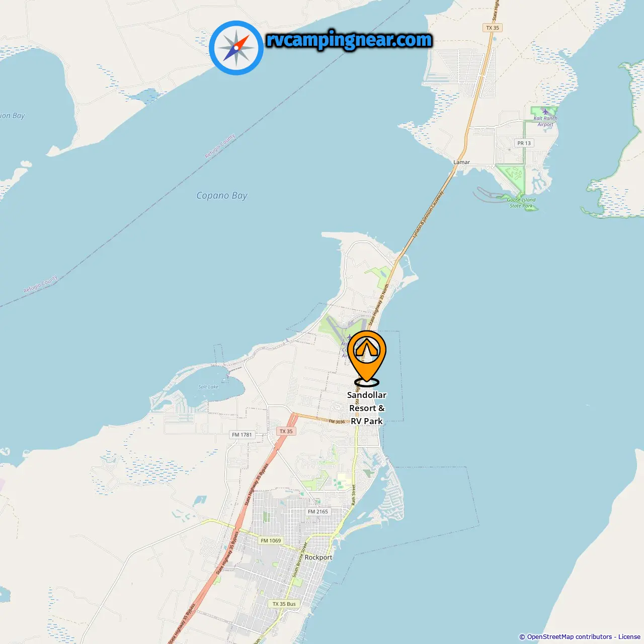
Task: Click the FM 1069 road shield
Action: click(271, 541)
